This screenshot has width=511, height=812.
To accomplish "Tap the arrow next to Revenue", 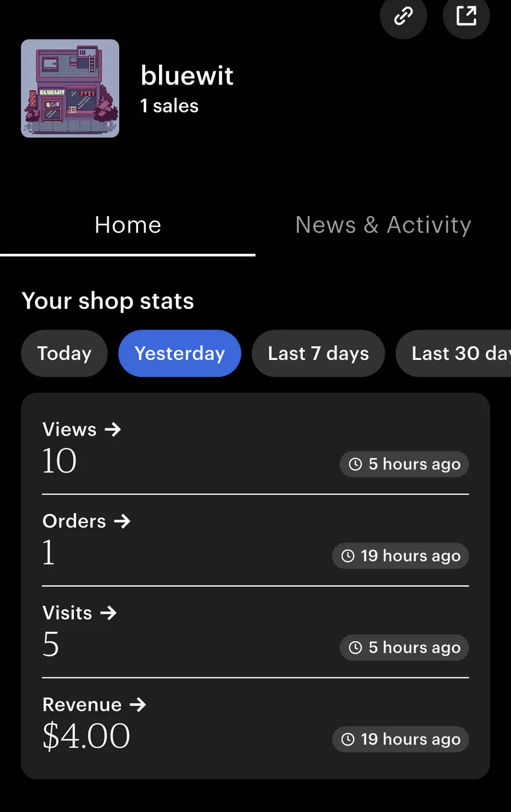I will tap(138, 705).
